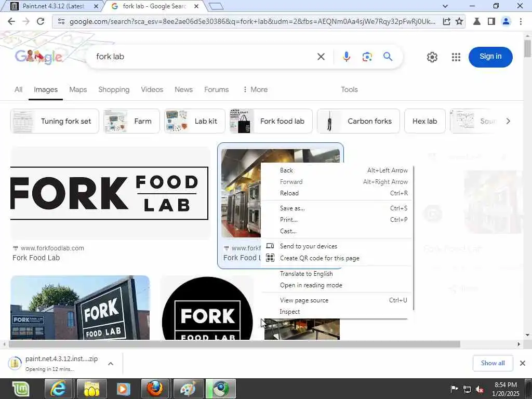Image resolution: width=532 pixels, height=399 pixels.
Task: Switch to the All results tab
Action: point(18,89)
